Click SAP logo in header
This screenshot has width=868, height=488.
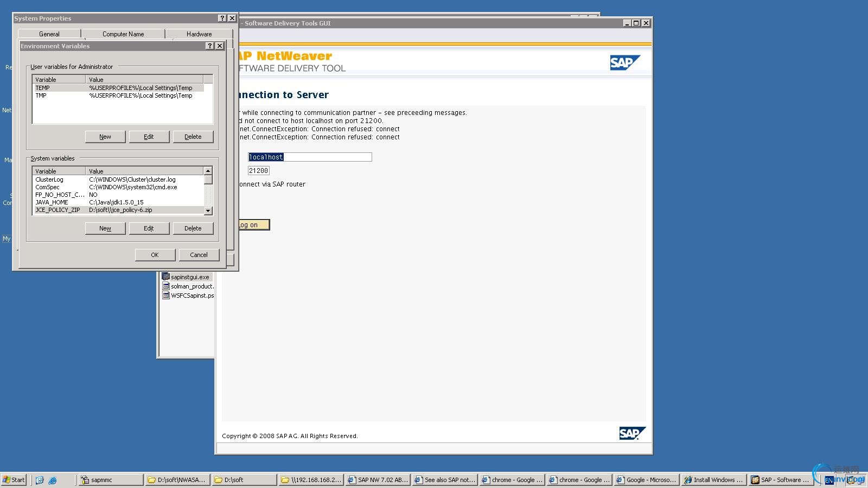tap(625, 63)
